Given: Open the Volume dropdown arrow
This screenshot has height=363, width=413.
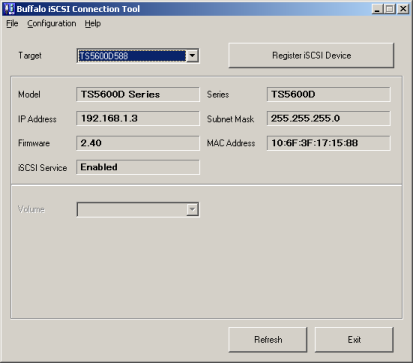Looking at the screenshot, I should [192, 210].
